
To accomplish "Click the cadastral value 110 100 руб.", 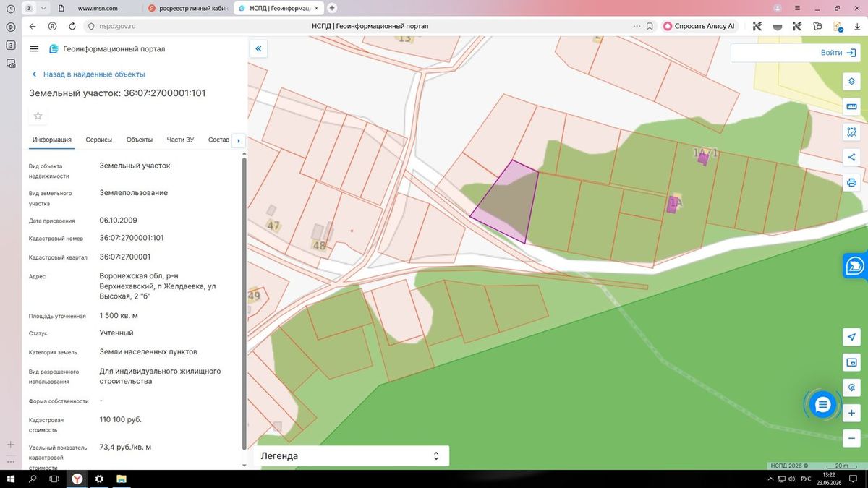I will tap(120, 419).
